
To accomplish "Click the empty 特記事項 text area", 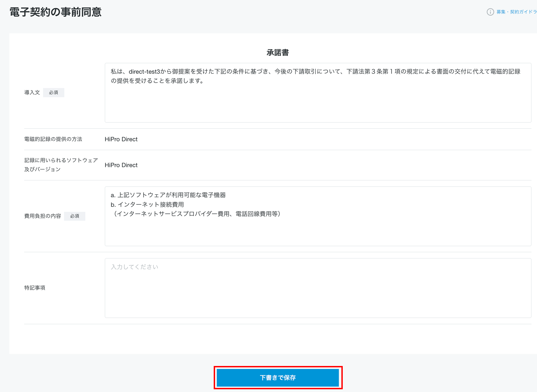I will point(318,288).
